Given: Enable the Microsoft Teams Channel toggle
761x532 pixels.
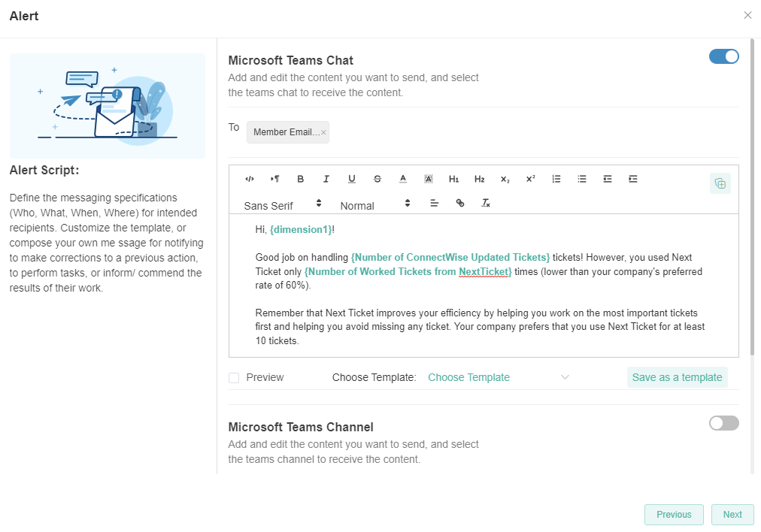Looking at the screenshot, I should (x=723, y=423).
